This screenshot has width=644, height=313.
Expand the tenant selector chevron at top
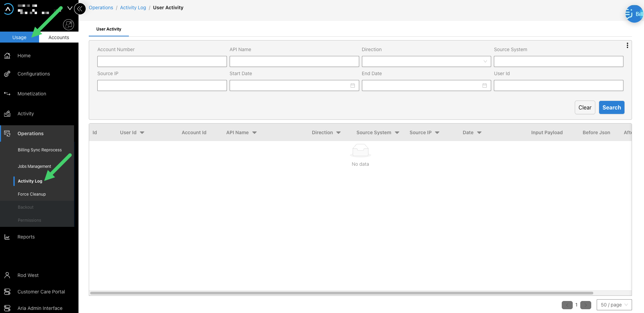tap(70, 8)
